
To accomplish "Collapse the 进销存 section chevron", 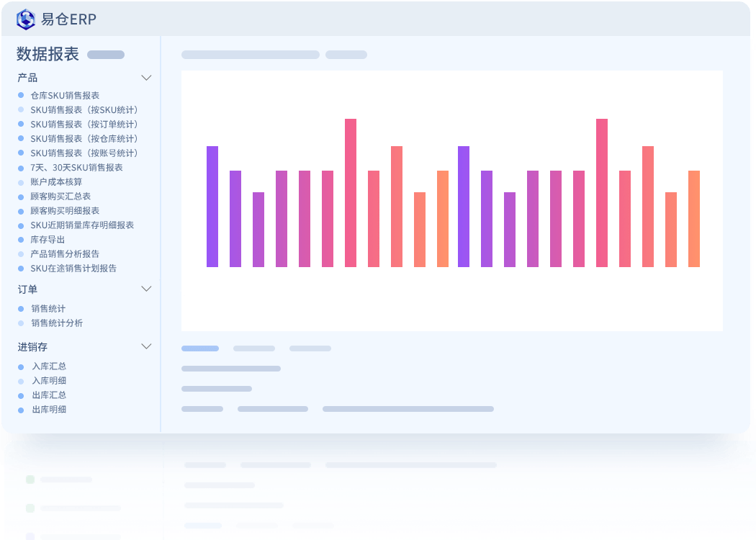I will click(146, 346).
